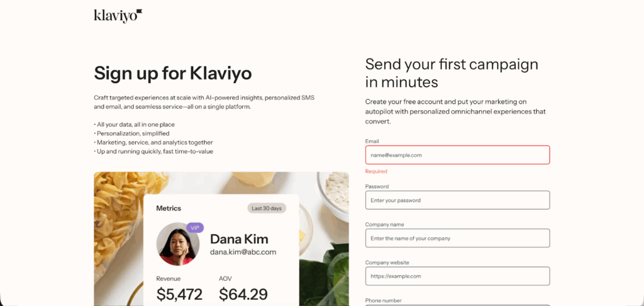The image size is (644, 306).
Task: Click the red Required error message
Action: (376, 171)
